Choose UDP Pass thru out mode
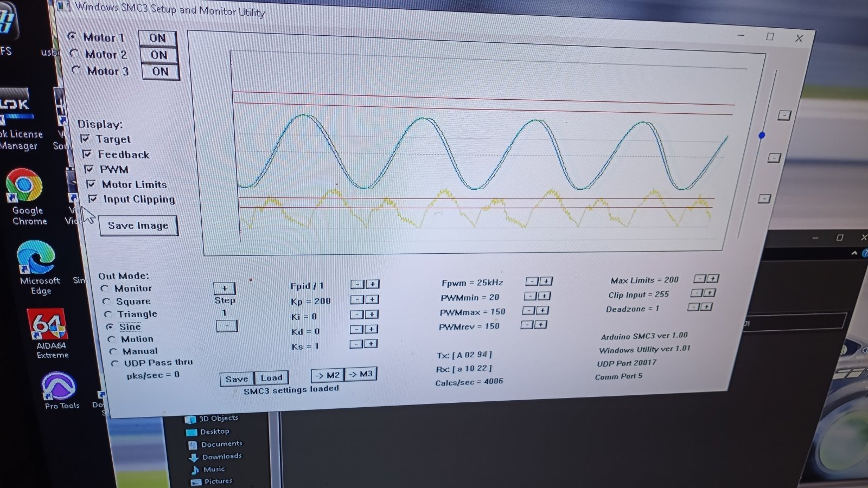Screen dimensions: 868x488 [x=114, y=363]
